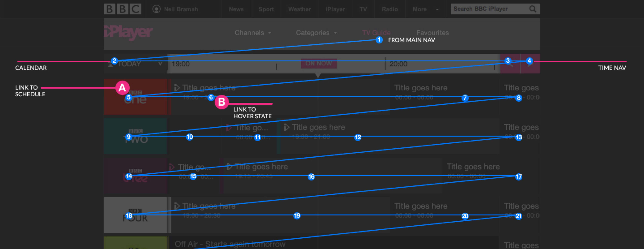Click play icon on BBC Three truncated title

pyautogui.click(x=172, y=167)
